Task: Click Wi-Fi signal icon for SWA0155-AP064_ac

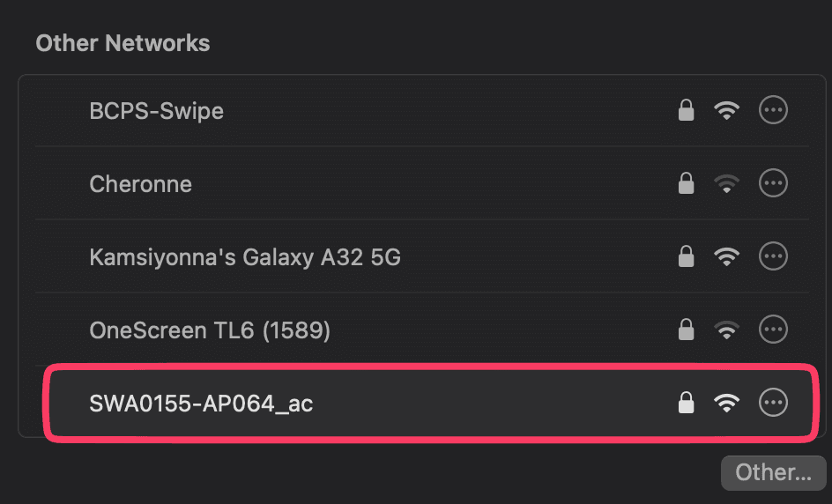Action: click(726, 404)
